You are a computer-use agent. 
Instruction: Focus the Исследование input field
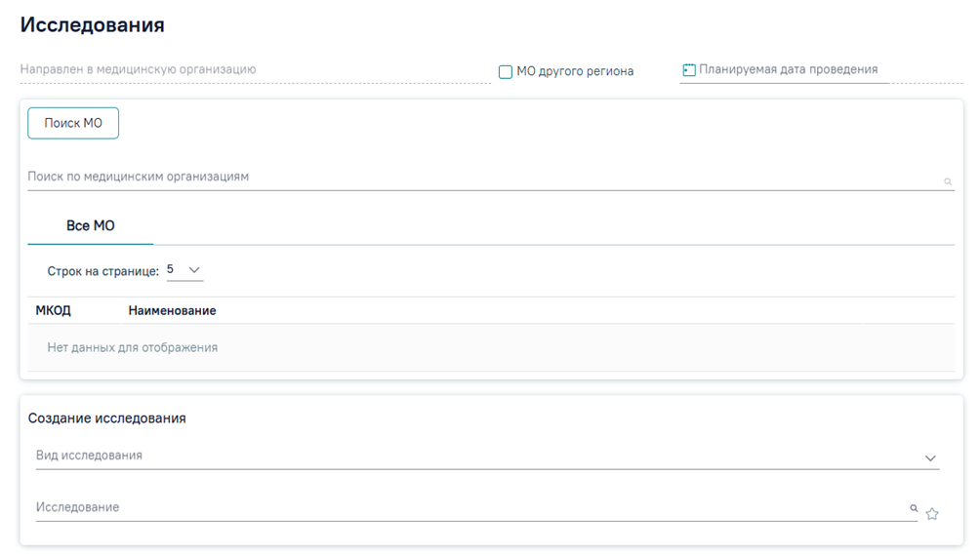pos(476,507)
